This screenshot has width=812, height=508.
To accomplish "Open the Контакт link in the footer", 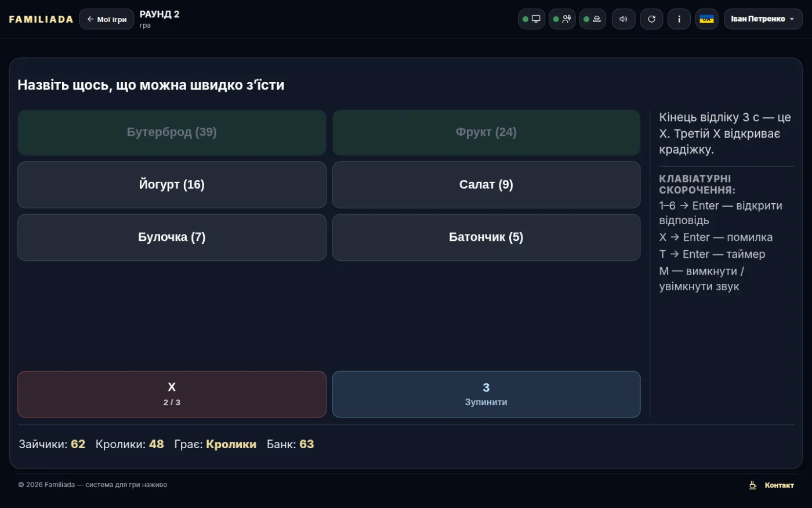I will (x=779, y=485).
